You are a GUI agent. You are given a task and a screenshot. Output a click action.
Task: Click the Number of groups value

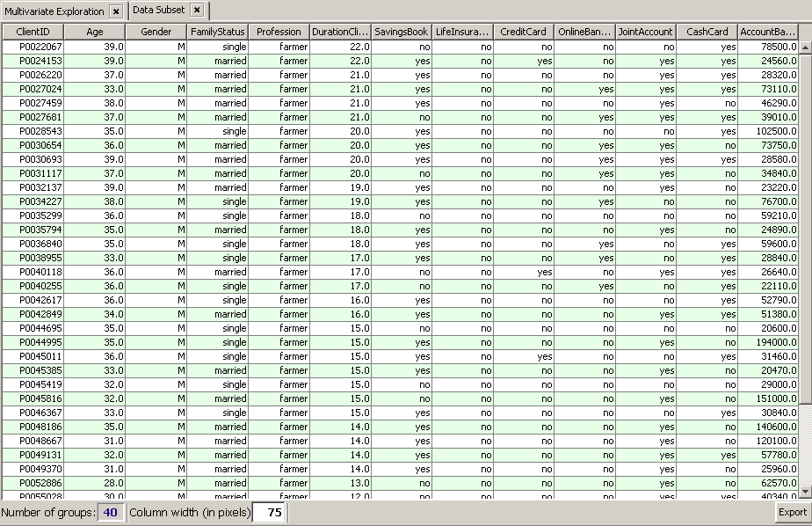pyautogui.click(x=112, y=513)
